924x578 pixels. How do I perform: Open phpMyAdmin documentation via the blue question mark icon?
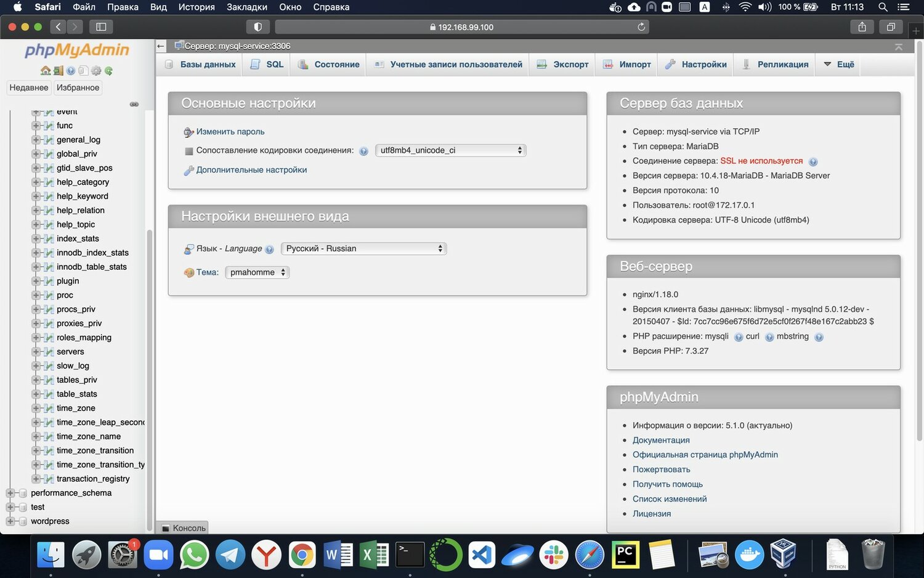[x=71, y=71]
